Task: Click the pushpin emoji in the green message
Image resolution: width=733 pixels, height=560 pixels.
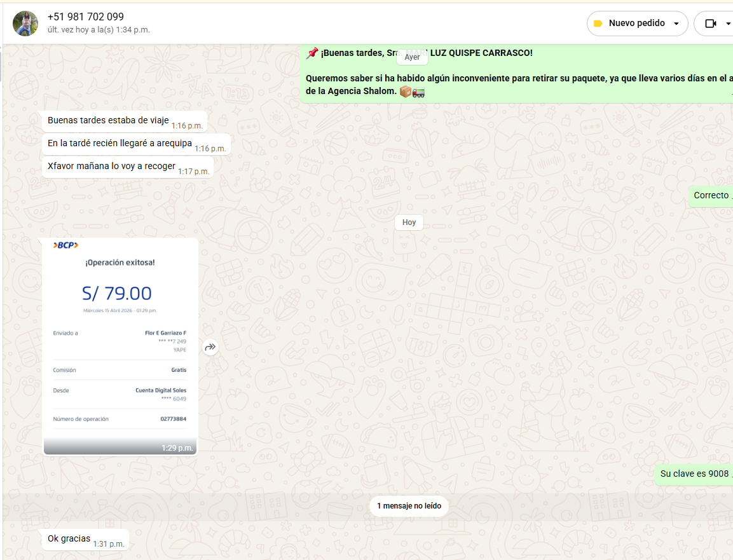Action: pyautogui.click(x=312, y=53)
